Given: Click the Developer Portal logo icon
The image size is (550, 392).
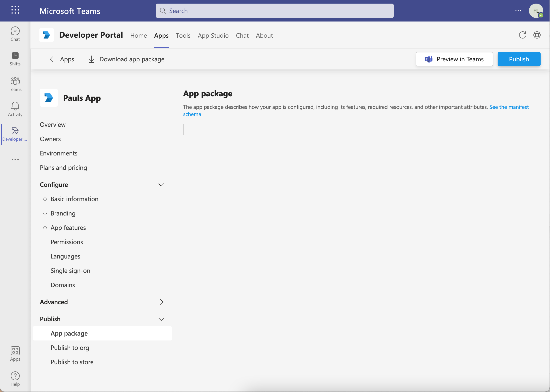Looking at the screenshot, I should [46, 35].
